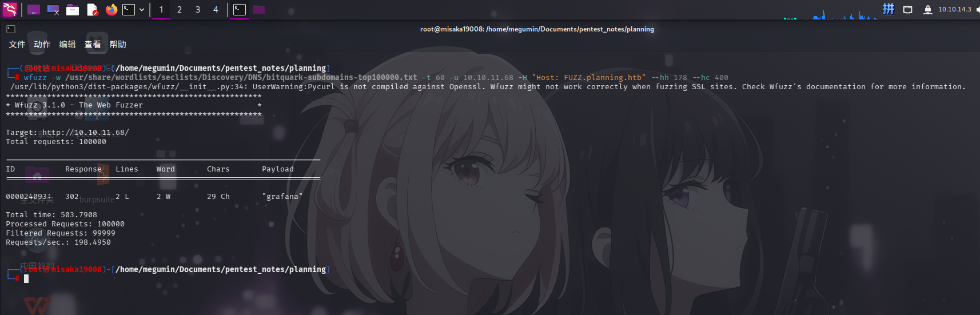This screenshot has width=980, height=315.
Task: Open terminal emulator launcher in panel
Action: (x=129, y=10)
